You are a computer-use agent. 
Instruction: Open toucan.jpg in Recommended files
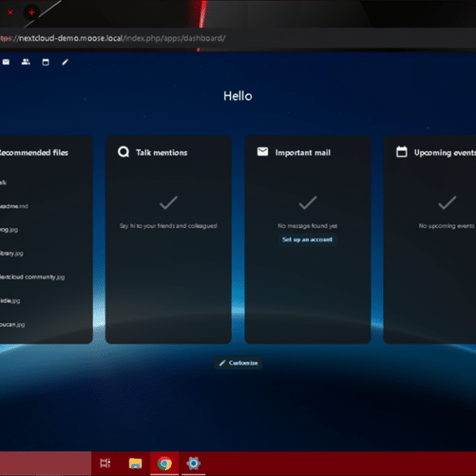coord(12,325)
